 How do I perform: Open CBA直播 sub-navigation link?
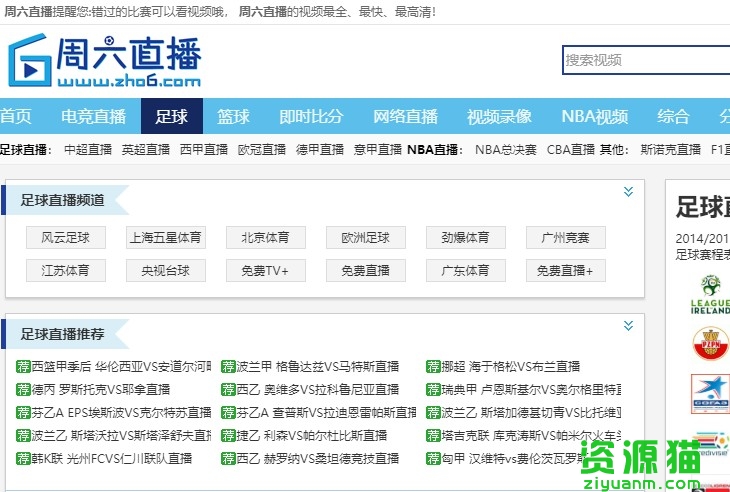[x=570, y=149]
